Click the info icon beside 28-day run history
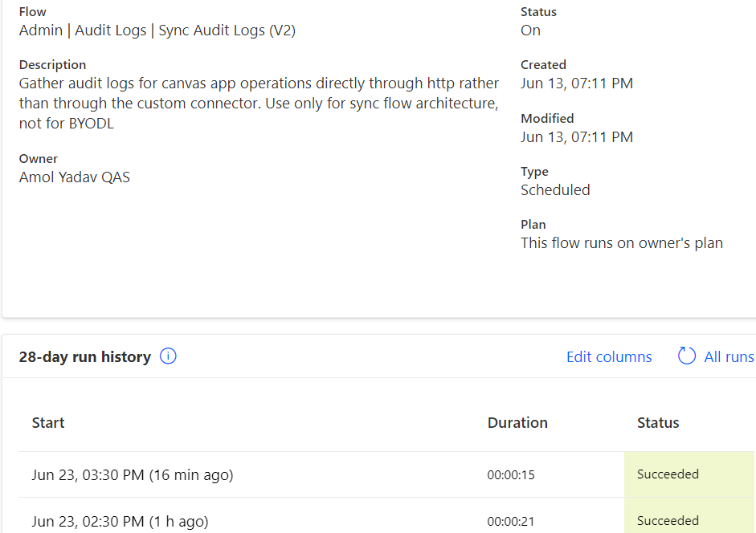 [x=167, y=356]
